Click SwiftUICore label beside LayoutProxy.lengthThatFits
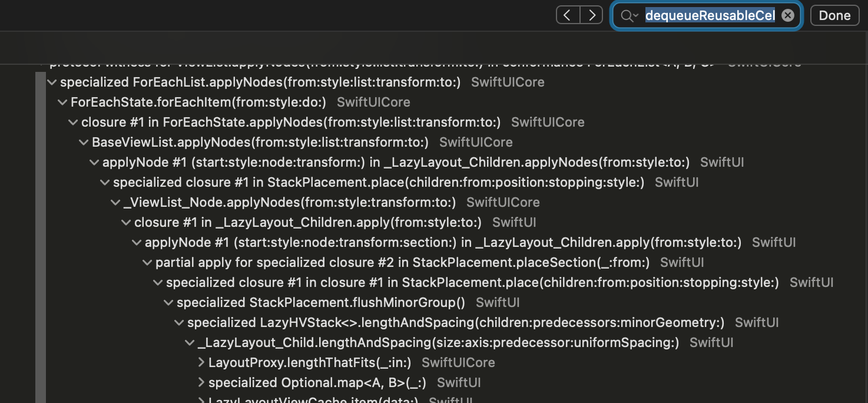This screenshot has width=868, height=403. pos(458,363)
